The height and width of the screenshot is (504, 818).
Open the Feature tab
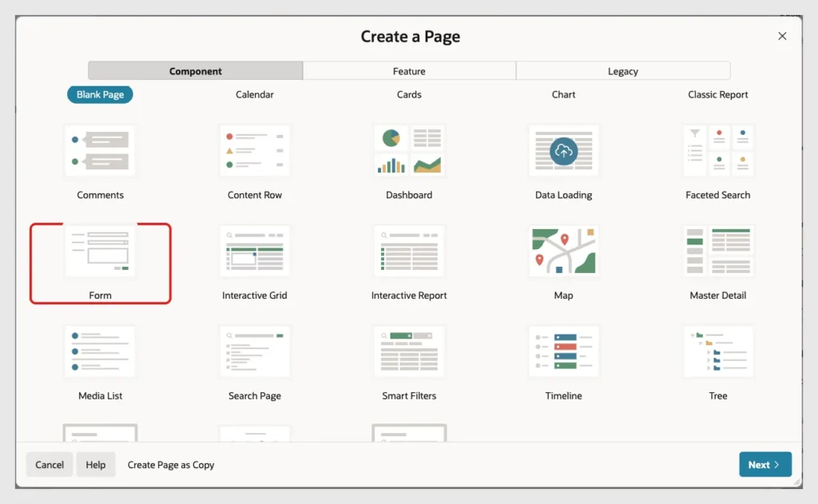pyautogui.click(x=409, y=71)
